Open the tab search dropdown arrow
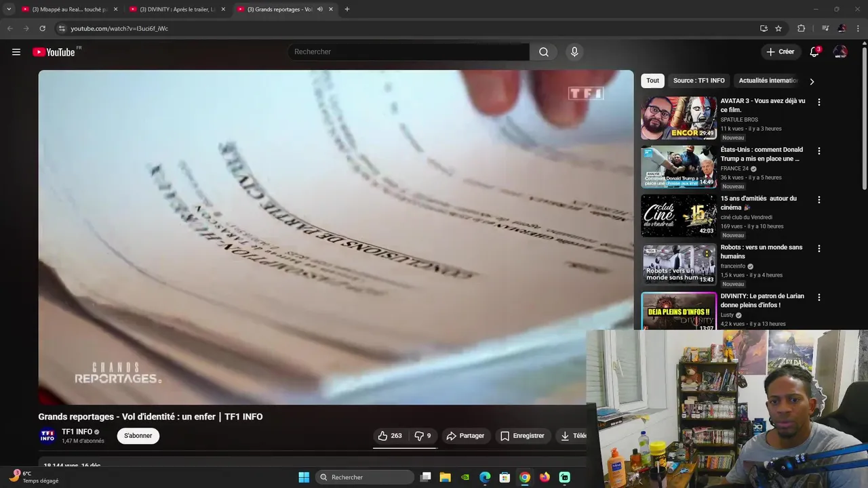The height and width of the screenshot is (488, 868). point(9,9)
